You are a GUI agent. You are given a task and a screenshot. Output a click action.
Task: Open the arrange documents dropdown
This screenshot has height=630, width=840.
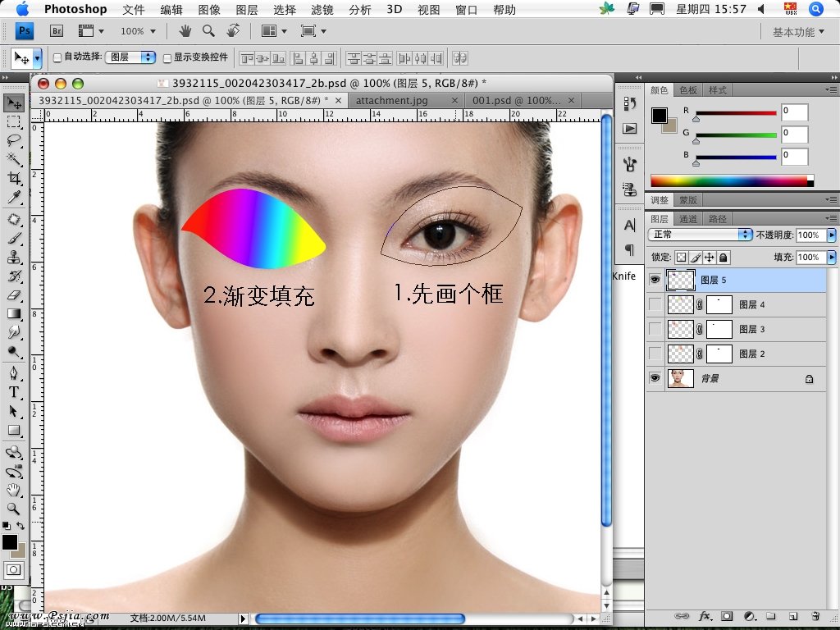pos(274,31)
